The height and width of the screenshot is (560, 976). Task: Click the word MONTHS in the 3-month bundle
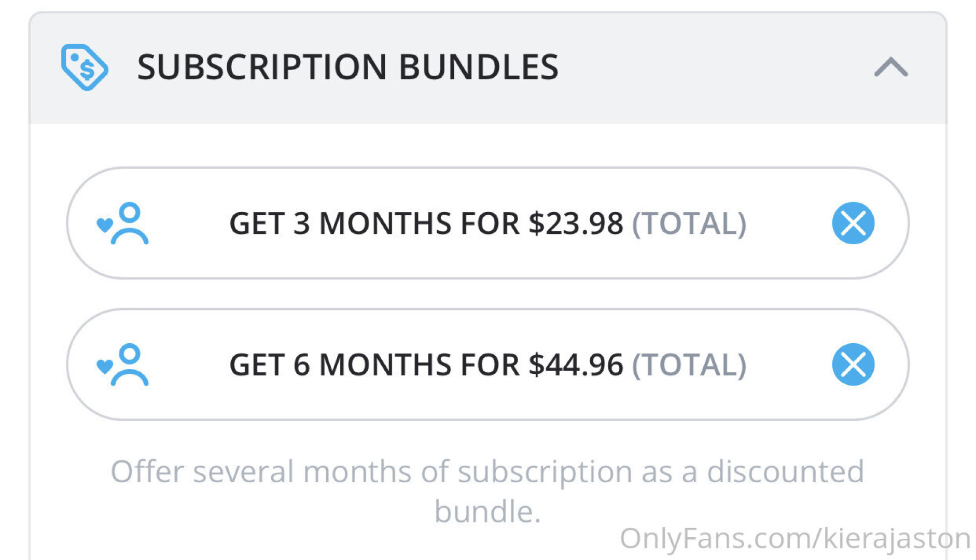tap(385, 223)
